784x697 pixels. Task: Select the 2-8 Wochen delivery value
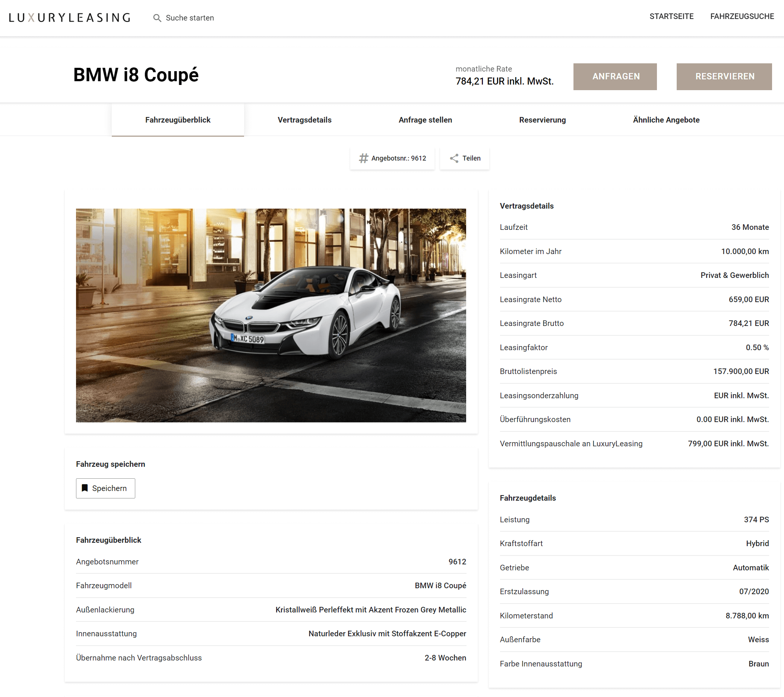point(445,658)
